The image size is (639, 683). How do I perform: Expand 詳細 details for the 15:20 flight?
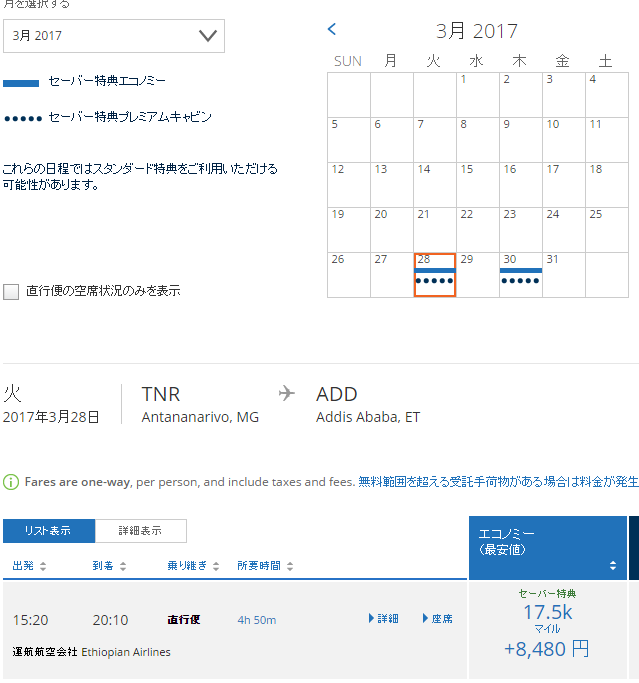(383, 619)
